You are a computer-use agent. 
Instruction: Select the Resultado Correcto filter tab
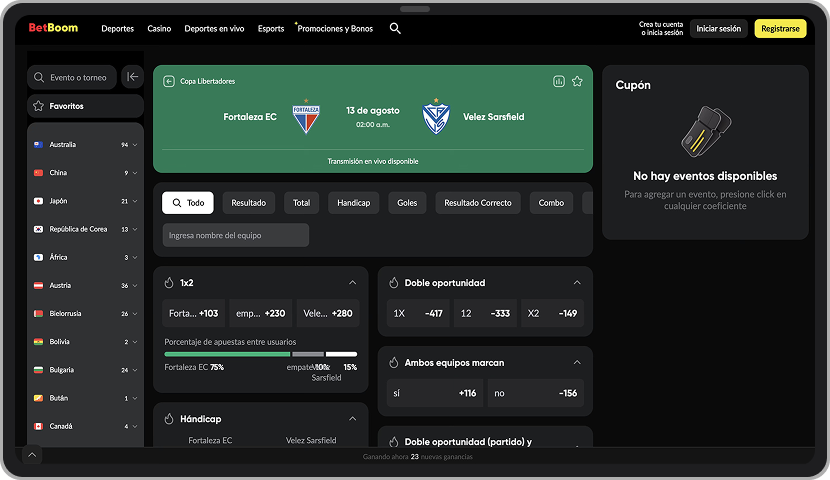point(478,203)
